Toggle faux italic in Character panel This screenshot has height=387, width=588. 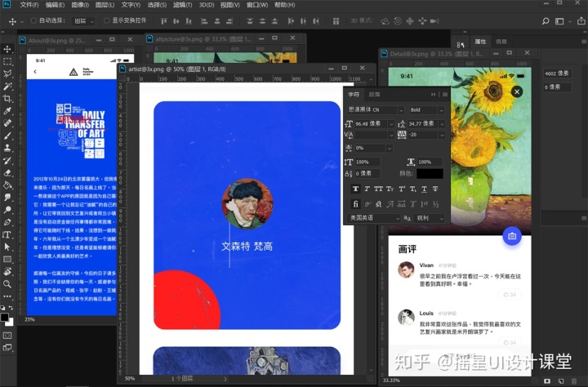(x=367, y=189)
